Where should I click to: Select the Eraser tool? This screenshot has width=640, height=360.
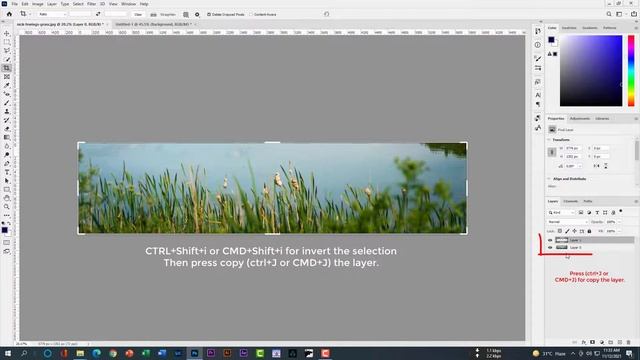coord(7,129)
